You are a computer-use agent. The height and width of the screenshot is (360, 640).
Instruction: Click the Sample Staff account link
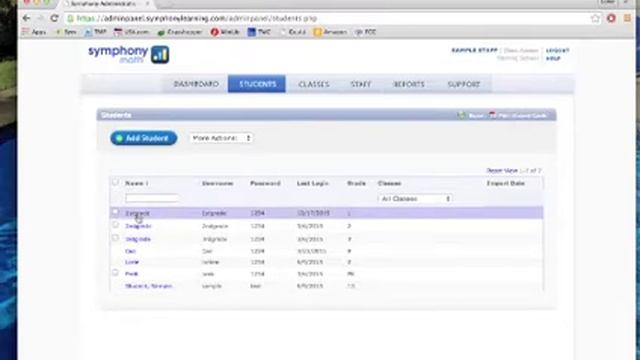474,51
